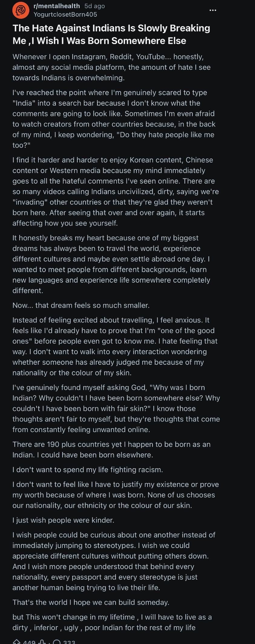The width and height of the screenshot is (255, 644).
Task: Click the 333 comments count
Action: coord(69,642)
